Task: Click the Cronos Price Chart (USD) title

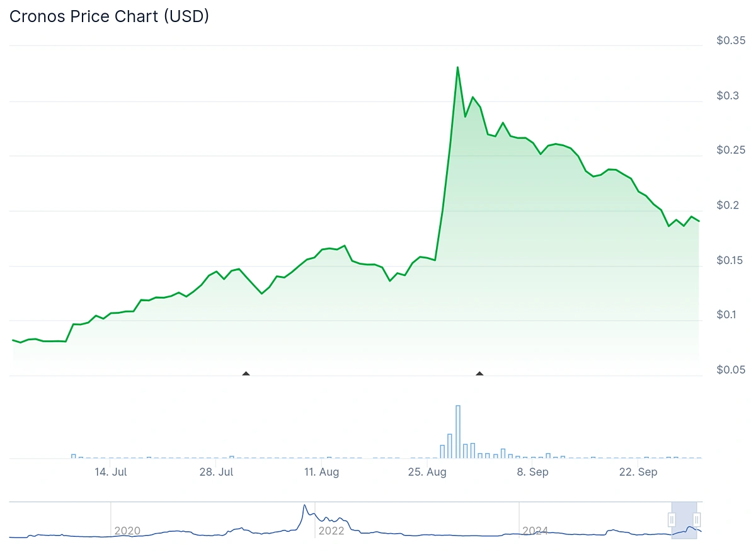Action: [x=109, y=16]
